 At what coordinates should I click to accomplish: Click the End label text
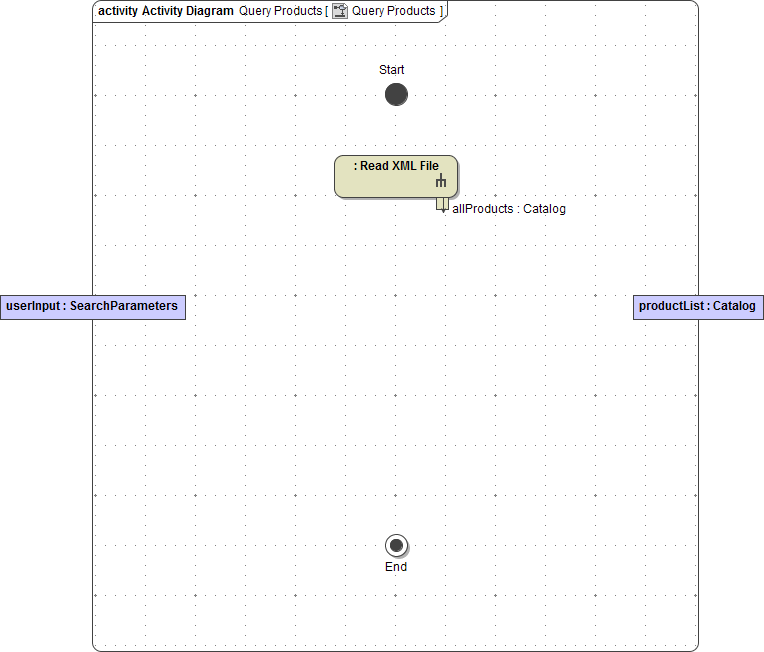tap(396, 567)
